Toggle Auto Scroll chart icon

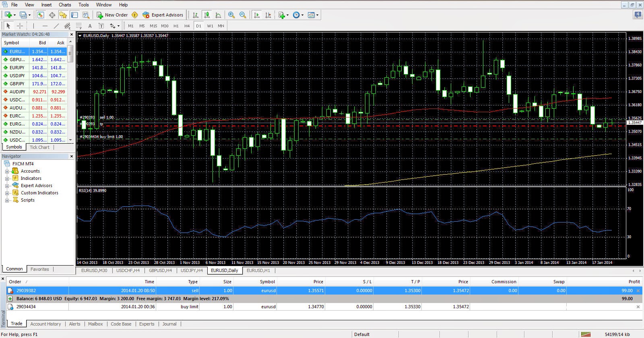[x=257, y=15]
